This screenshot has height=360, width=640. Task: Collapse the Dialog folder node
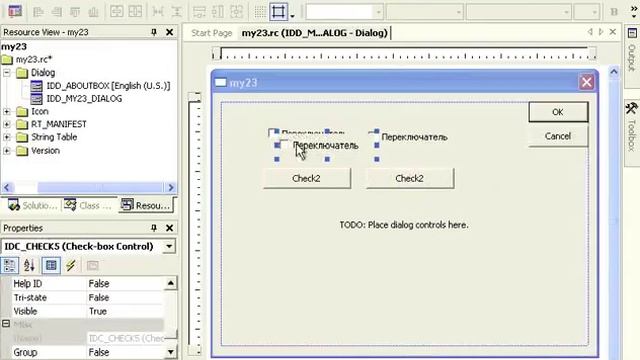click(7, 73)
